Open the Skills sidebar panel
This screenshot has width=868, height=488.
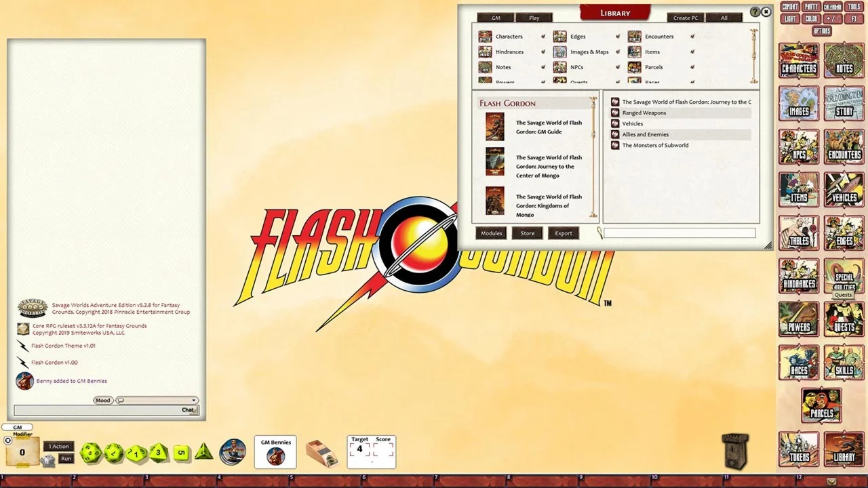[844, 363]
